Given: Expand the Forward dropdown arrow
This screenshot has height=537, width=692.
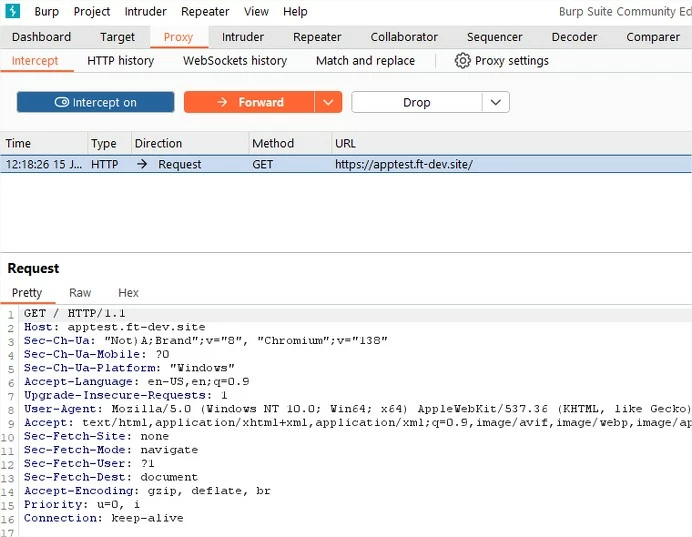Looking at the screenshot, I should [328, 102].
